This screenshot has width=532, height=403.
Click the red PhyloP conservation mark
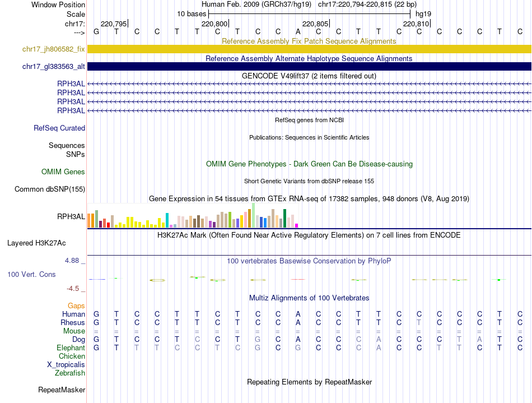point(298,280)
